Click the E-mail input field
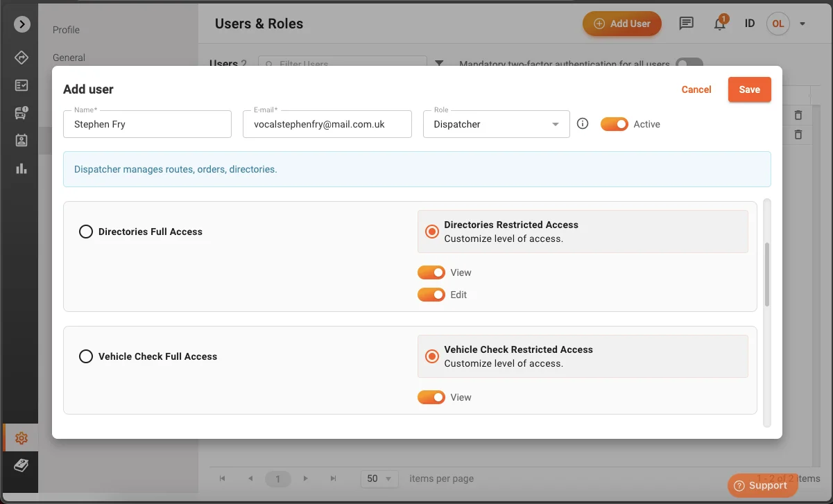Image resolution: width=833 pixels, height=504 pixels. [x=327, y=124]
